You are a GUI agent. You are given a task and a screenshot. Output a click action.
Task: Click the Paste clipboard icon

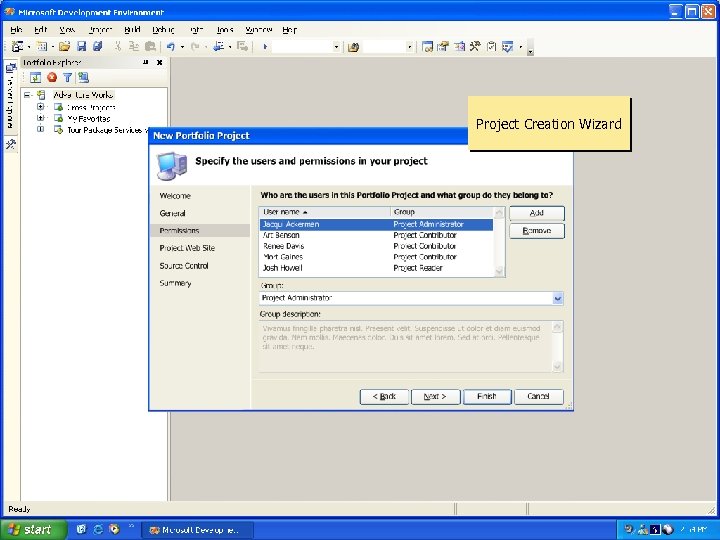tap(150, 46)
